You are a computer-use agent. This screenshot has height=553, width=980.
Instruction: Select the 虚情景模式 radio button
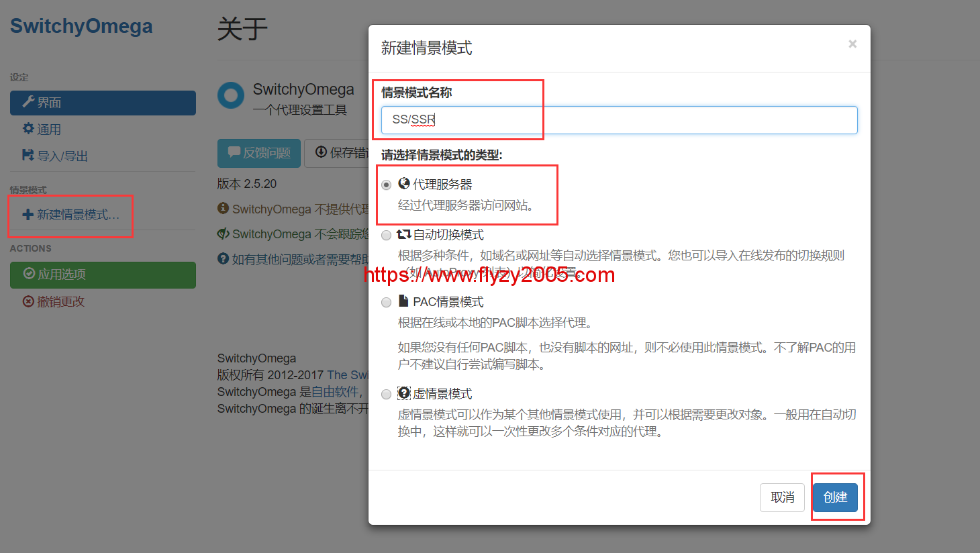coord(386,394)
